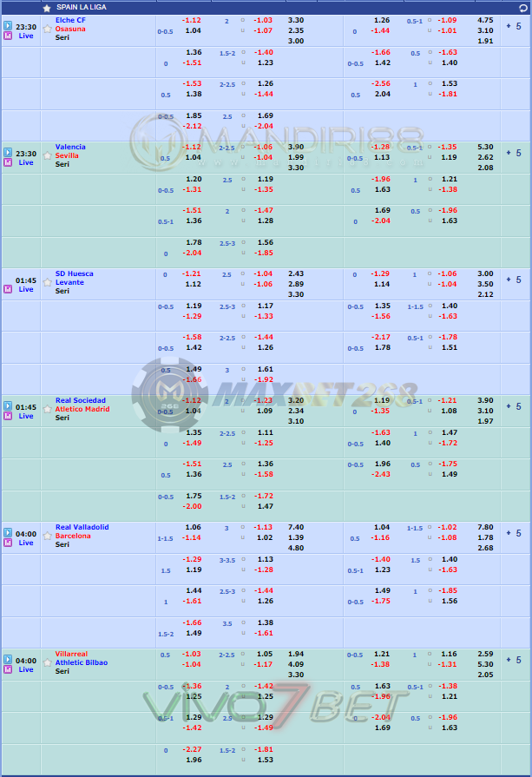Select Villarreal full-time win odds 1.94
Viewport: 532px width, 777px height.
pyautogui.click(x=296, y=655)
